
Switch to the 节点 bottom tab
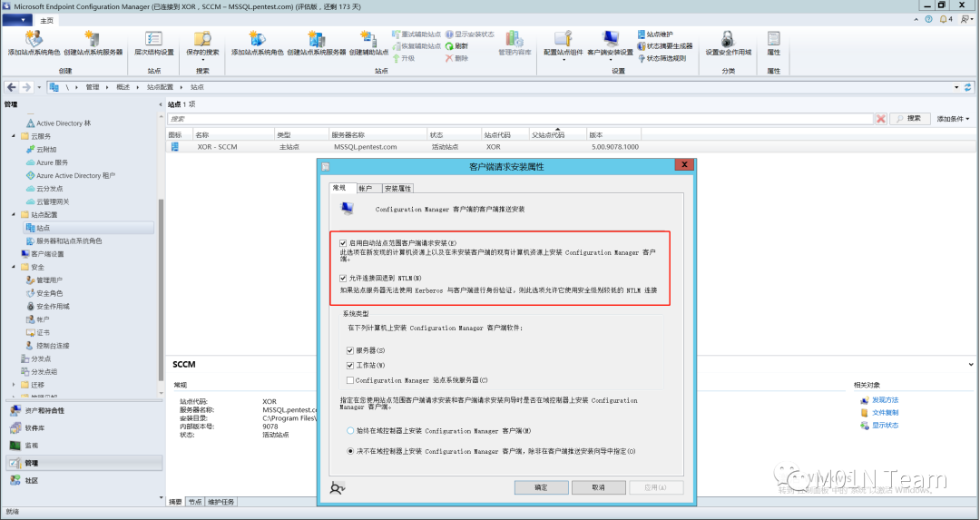click(x=196, y=502)
